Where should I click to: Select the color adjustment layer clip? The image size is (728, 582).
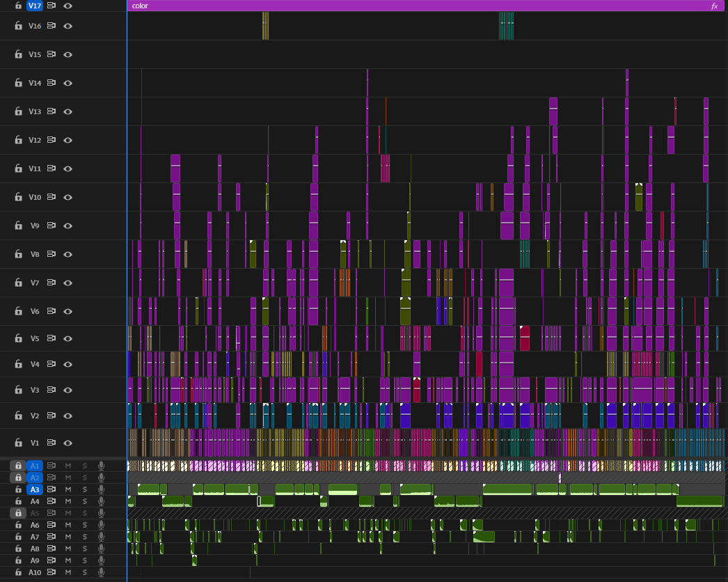pyautogui.click(x=425, y=6)
